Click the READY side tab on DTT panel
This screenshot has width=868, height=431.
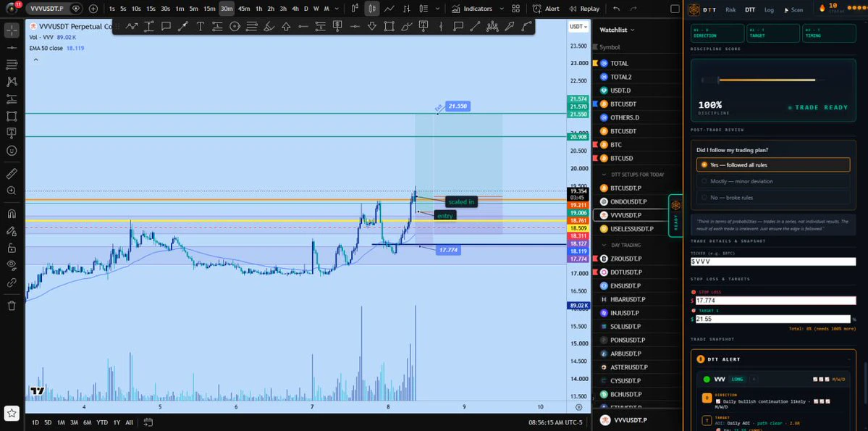[x=675, y=215]
